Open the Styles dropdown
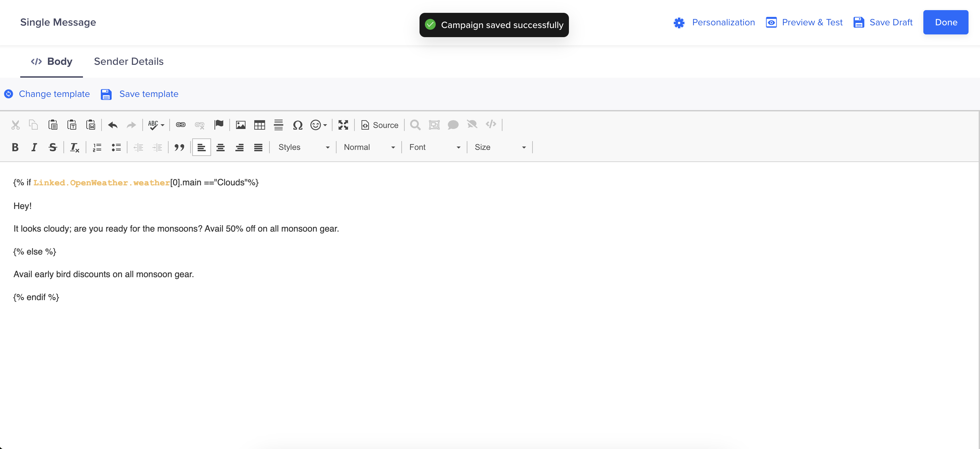This screenshot has height=449, width=980. 304,148
